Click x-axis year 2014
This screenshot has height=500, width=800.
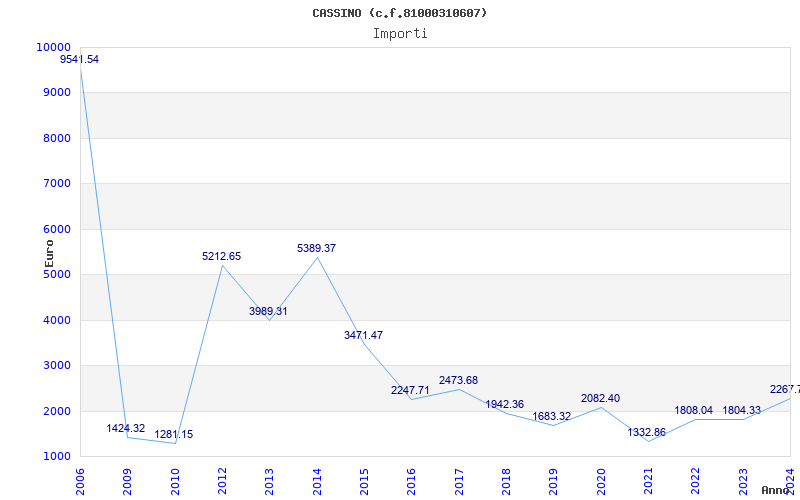point(317,482)
